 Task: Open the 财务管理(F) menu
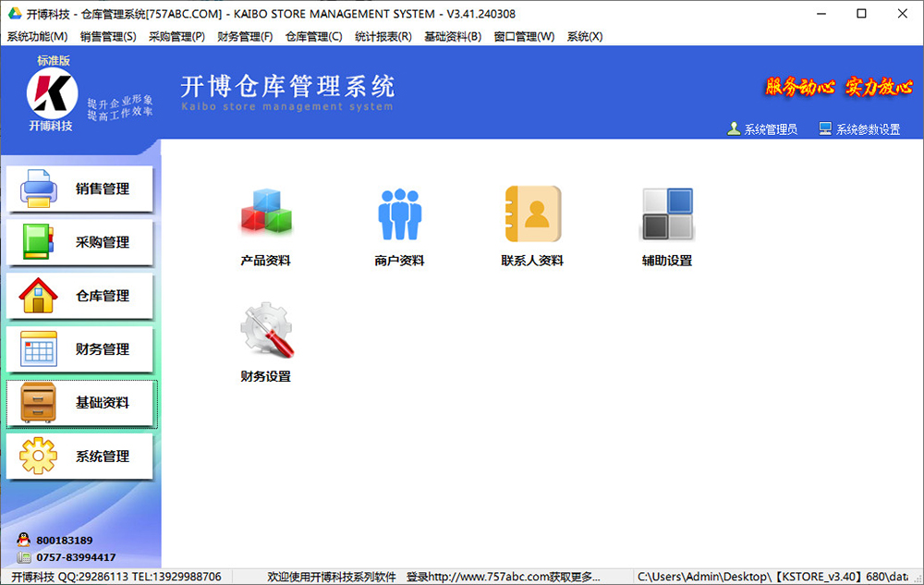tap(245, 37)
